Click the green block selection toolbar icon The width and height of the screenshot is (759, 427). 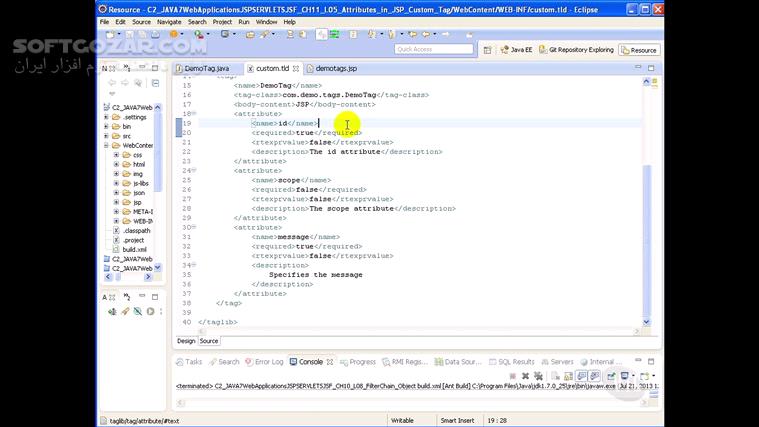(334, 34)
